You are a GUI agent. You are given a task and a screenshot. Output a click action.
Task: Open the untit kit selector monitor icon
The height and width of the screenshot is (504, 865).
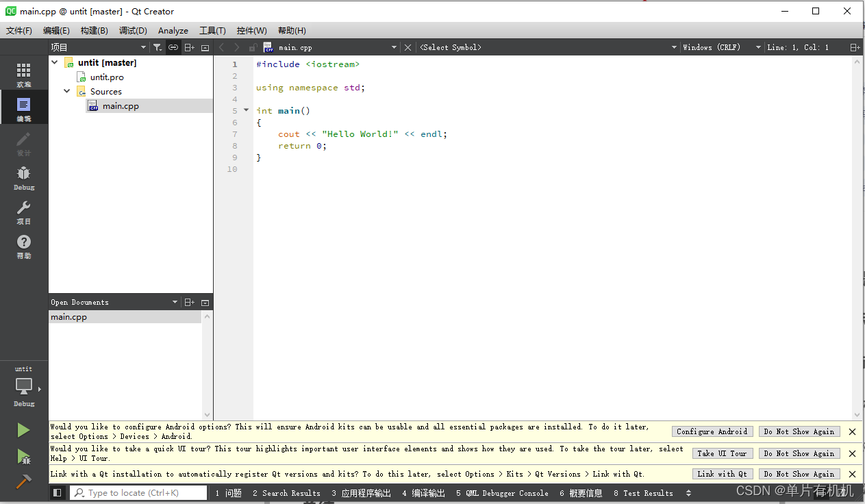[x=24, y=388]
